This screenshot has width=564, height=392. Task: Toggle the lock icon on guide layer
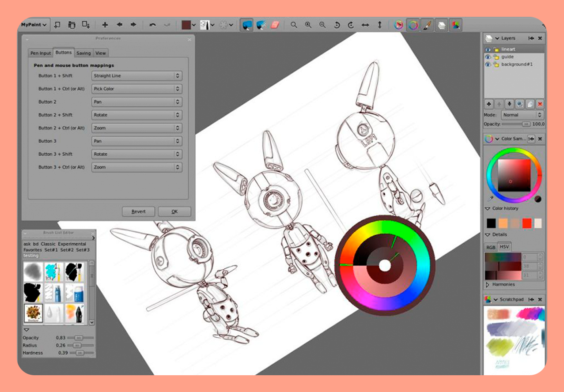[x=496, y=57]
